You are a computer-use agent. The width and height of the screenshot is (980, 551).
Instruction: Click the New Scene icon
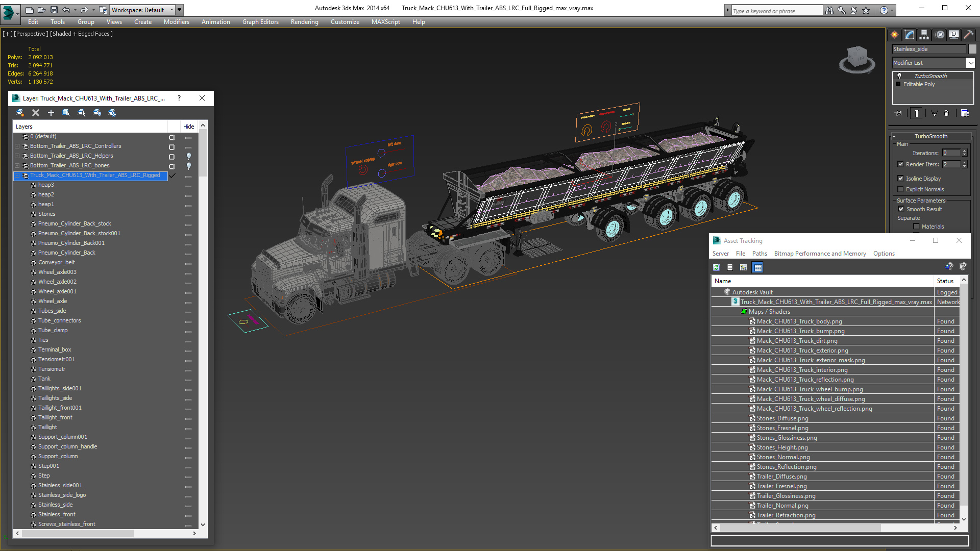[30, 10]
